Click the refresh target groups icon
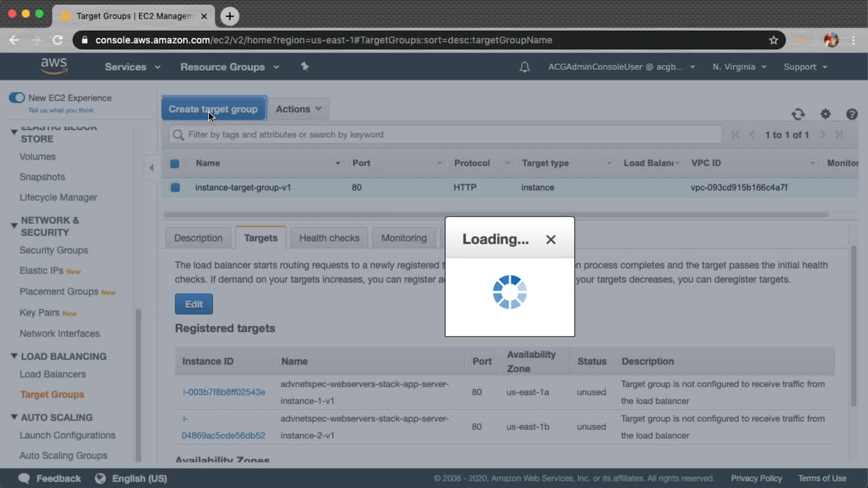 pyautogui.click(x=798, y=114)
